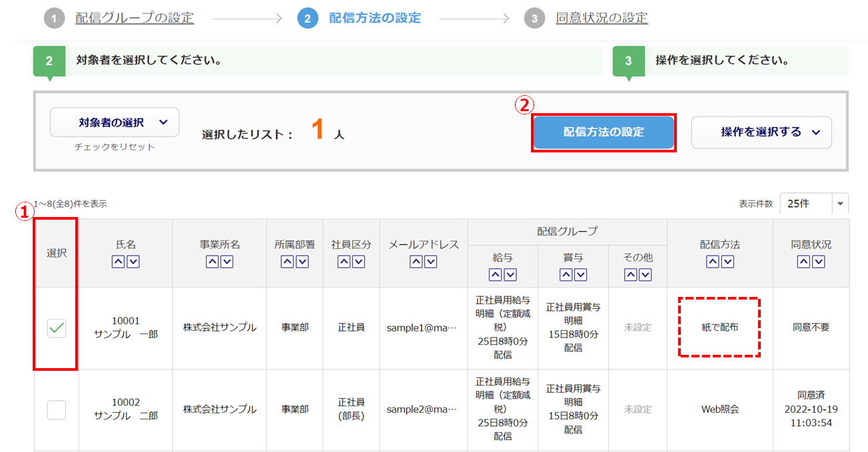Sort 同意状況 column ascending arrow
Viewport: 868px width, 452px height.
pos(803,262)
